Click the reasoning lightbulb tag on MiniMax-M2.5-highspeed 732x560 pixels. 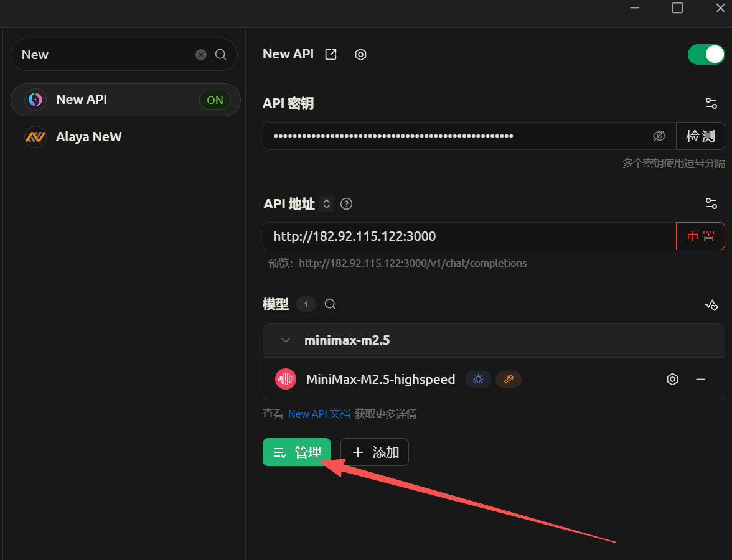478,379
